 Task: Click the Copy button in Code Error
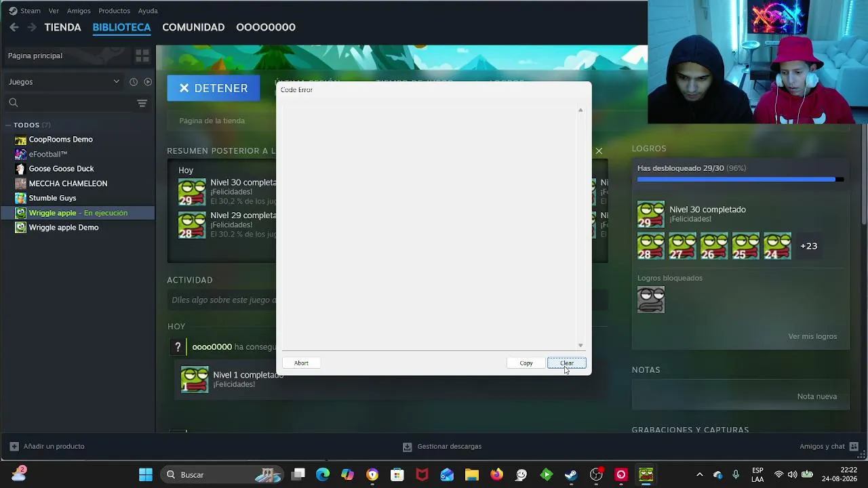pos(526,363)
